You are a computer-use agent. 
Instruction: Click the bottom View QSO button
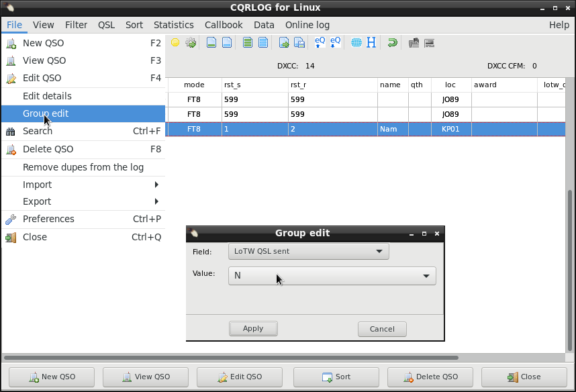[x=146, y=377]
